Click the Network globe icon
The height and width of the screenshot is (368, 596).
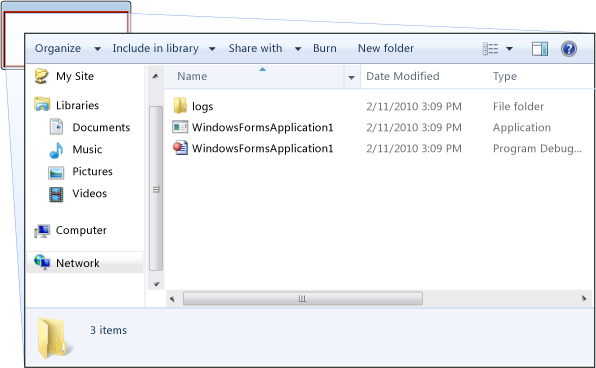42,262
